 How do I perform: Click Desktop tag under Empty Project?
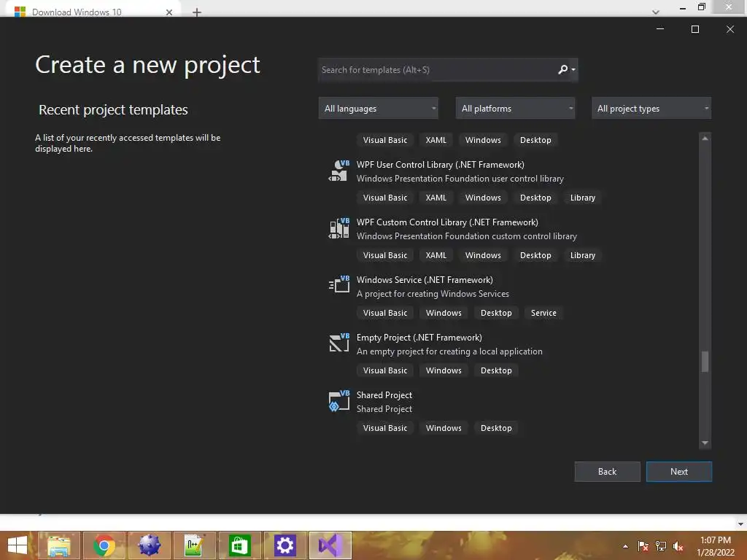pyautogui.click(x=496, y=370)
